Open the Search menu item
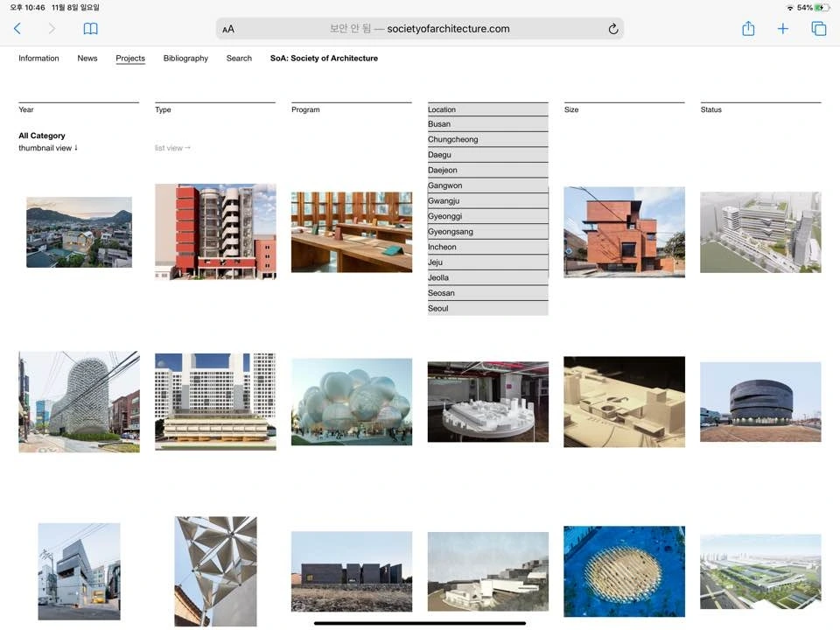This screenshot has width=840, height=630. click(x=239, y=59)
